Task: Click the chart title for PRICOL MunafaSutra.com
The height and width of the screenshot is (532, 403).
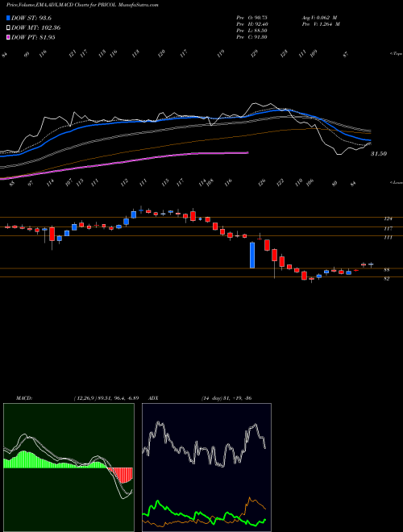Action: pyautogui.click(x=82, y=5)
